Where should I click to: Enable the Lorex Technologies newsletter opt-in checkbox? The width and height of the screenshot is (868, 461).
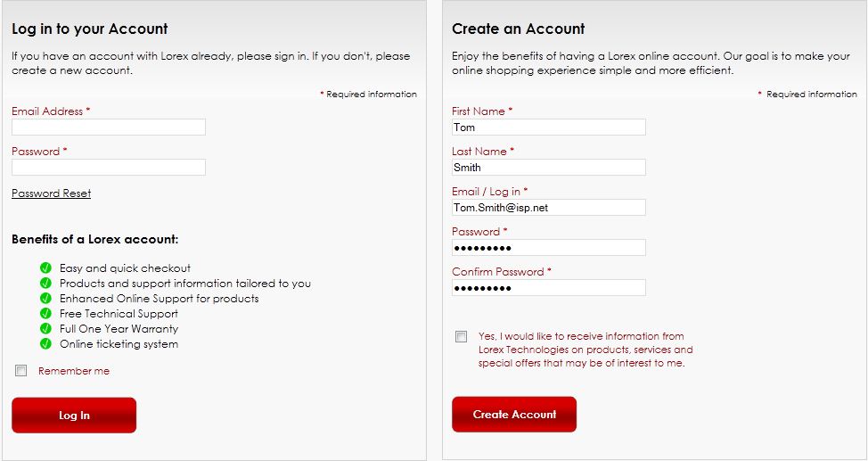click(461, 336)
